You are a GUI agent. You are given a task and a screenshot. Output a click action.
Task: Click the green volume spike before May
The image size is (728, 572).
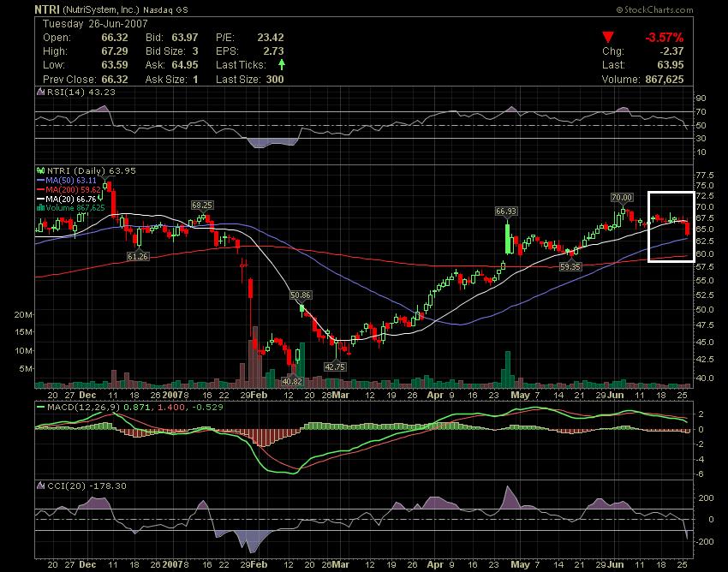click(x=508, y=370)
